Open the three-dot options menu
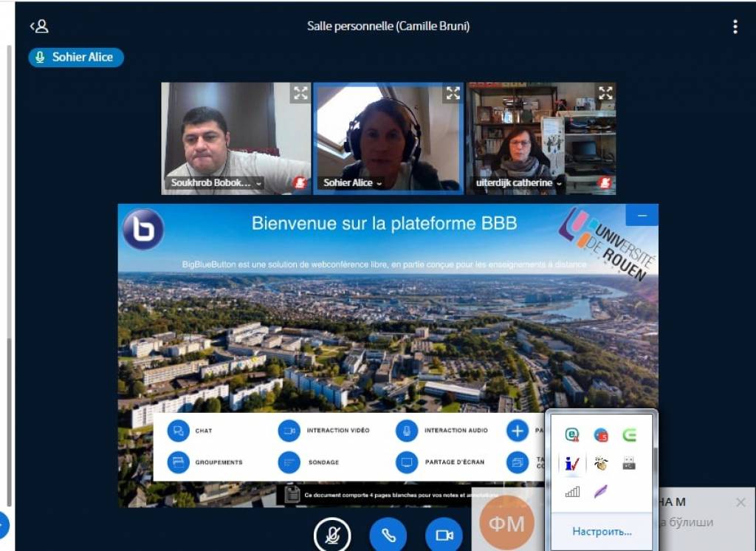 [x=735, y=27]
